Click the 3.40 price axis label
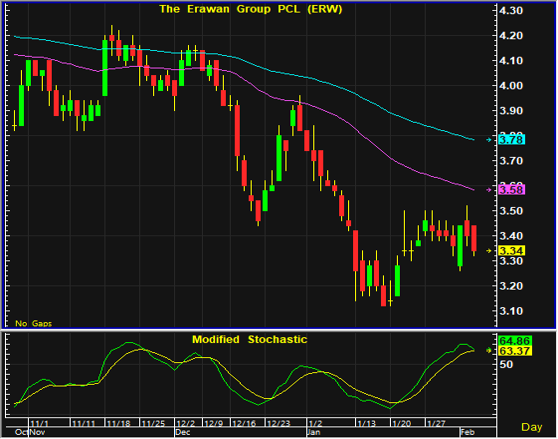Image resolution: width=558 pixels, height=439 pixels. (511, 236)
